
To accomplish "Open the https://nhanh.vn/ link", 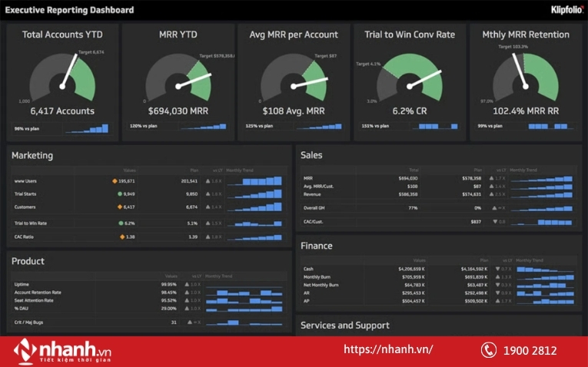I will (387, 349).
